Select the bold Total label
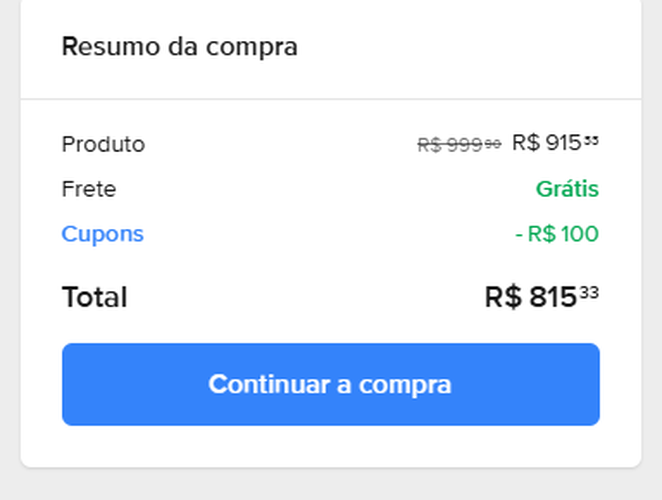 (94, 297)
